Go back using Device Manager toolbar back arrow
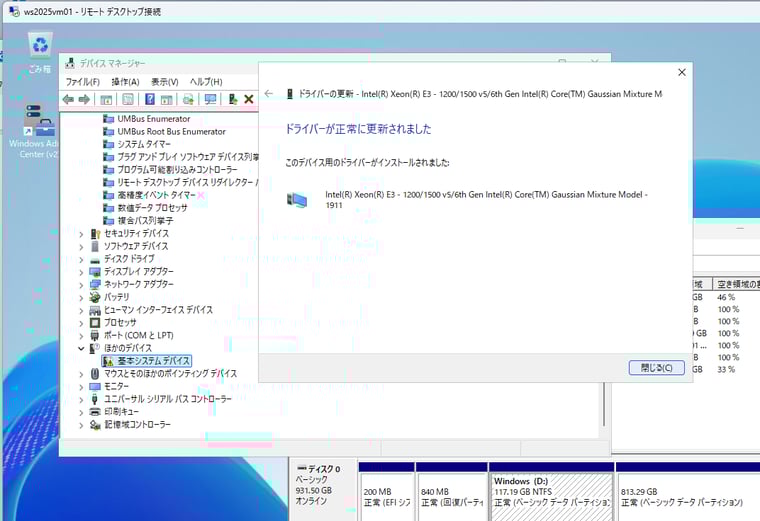The width and height of the screenshot is (760, 521). click(x=68, y=99)
